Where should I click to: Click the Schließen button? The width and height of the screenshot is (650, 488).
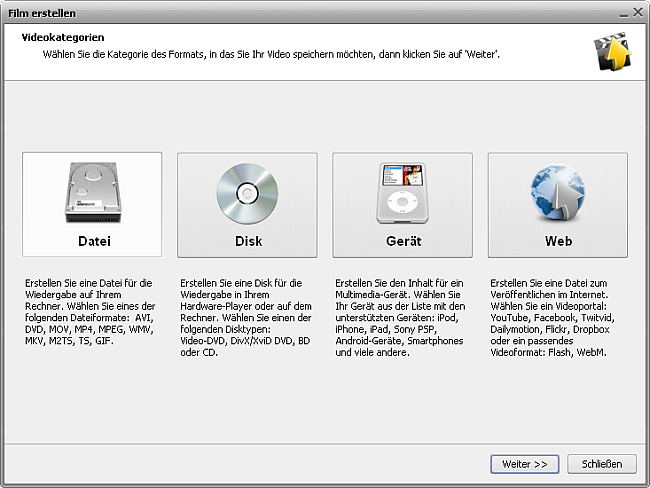[x=601, y=464]
